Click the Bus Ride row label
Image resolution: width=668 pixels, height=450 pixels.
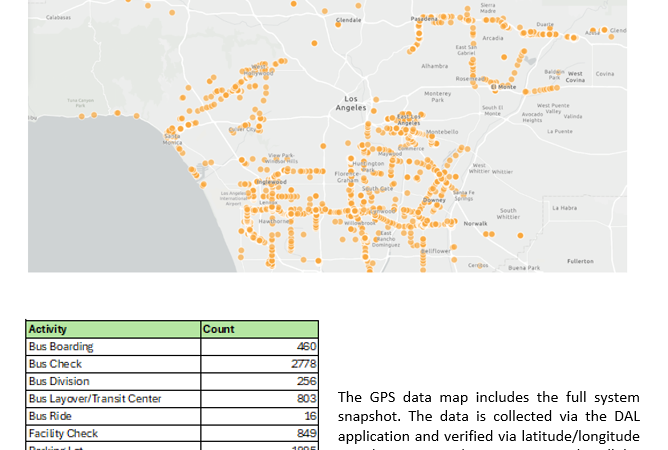pyautogui.click(x=51, y=416)
